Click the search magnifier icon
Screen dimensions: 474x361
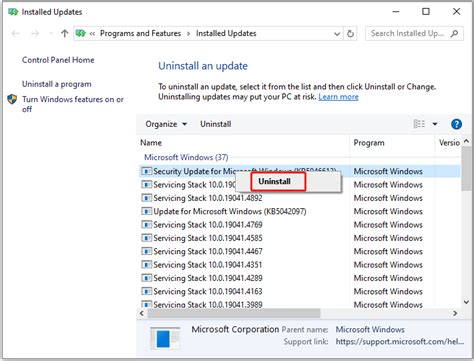tap(455, 33)
